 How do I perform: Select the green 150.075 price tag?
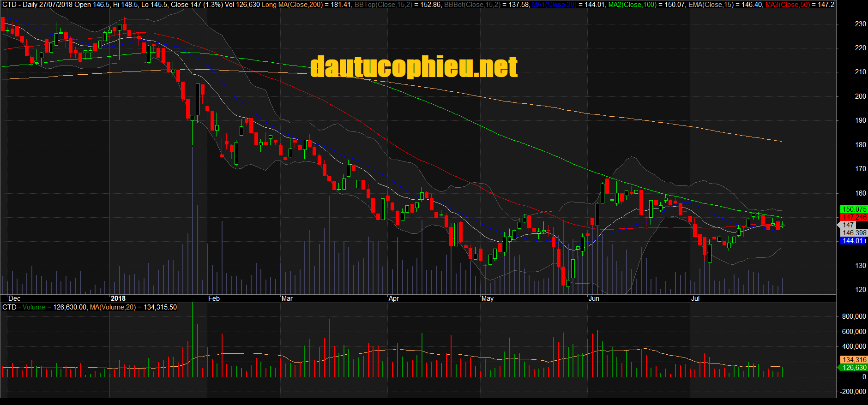coord(854,209)
